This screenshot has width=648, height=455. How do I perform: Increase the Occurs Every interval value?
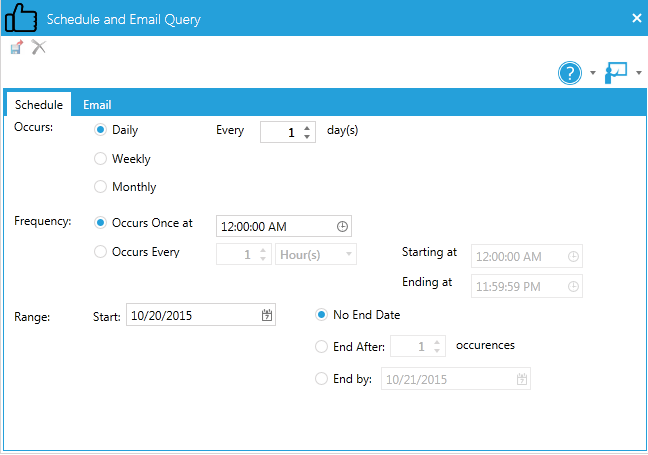263,250
